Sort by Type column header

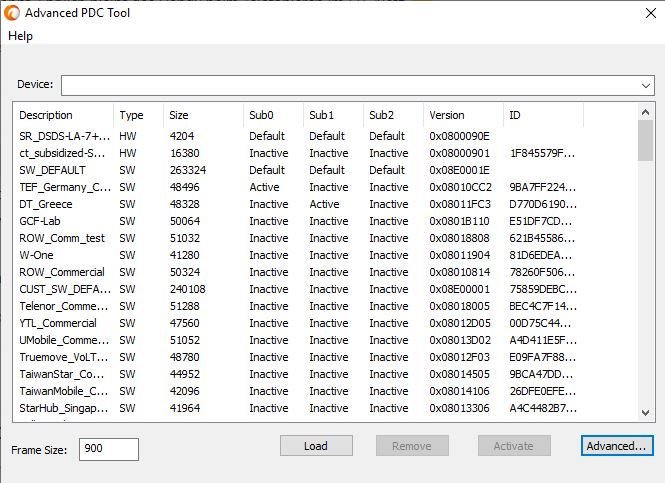tap(138, 115)
